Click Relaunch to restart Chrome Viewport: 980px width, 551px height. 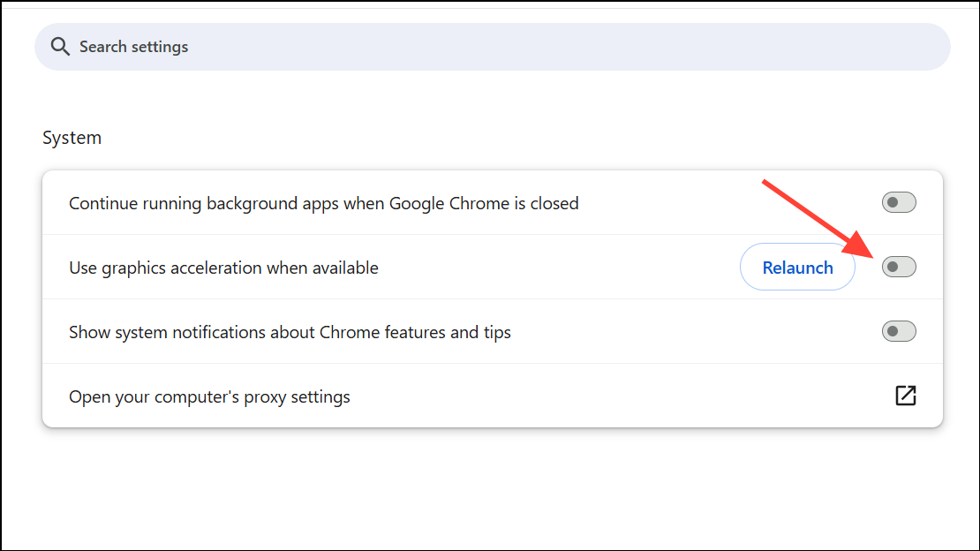[x=797, y=267]
